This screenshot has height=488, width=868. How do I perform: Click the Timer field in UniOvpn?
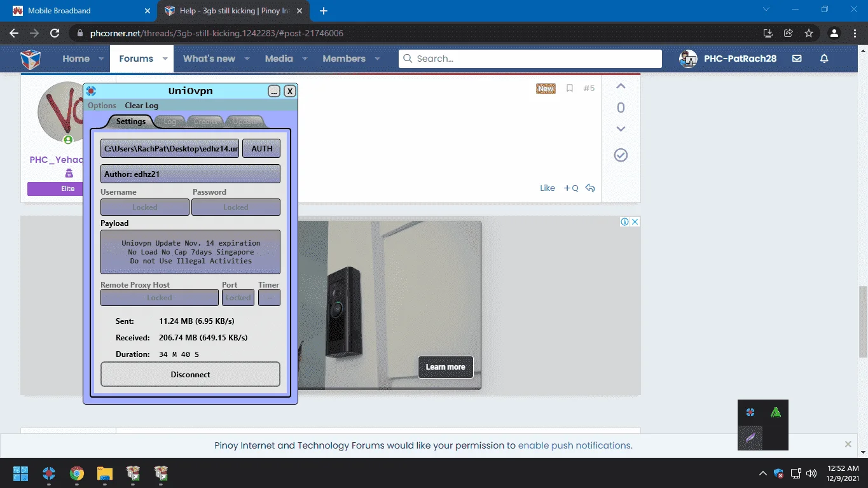pos(270,298)
